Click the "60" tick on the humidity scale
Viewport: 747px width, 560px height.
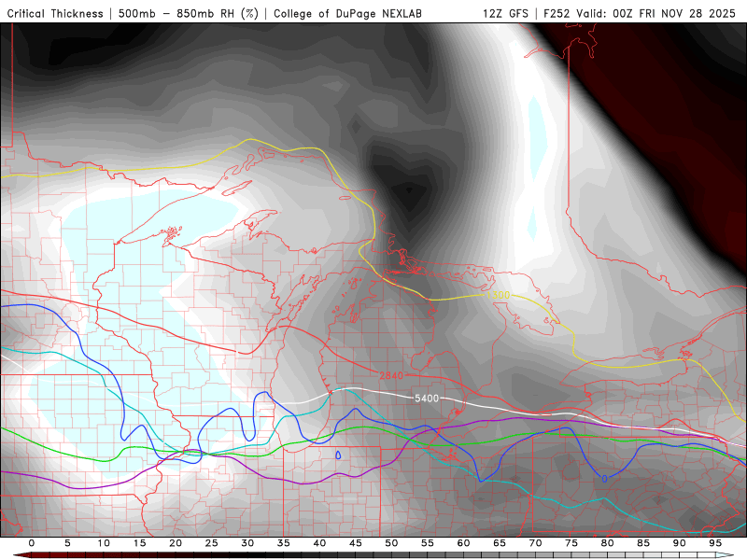pyautogui.click(x=463, y=543)
